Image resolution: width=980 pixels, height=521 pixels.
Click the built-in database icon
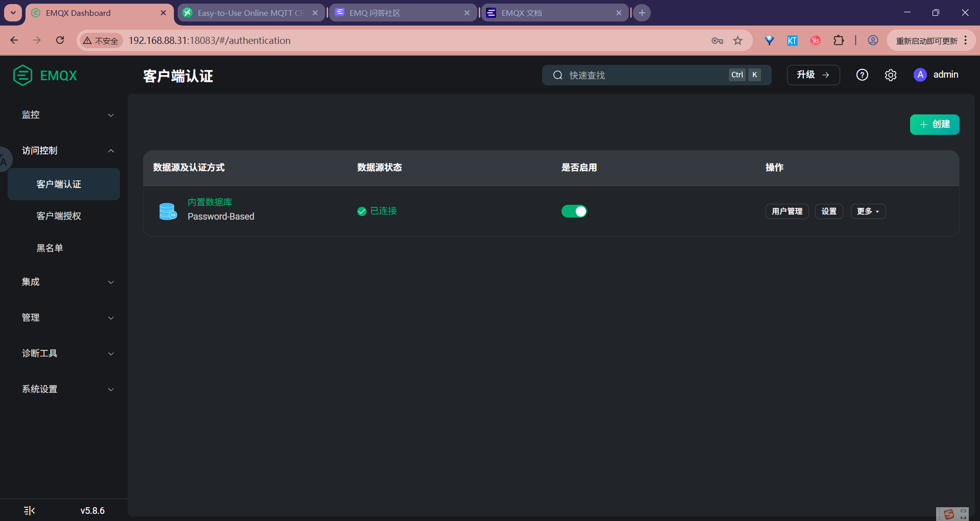168,211
